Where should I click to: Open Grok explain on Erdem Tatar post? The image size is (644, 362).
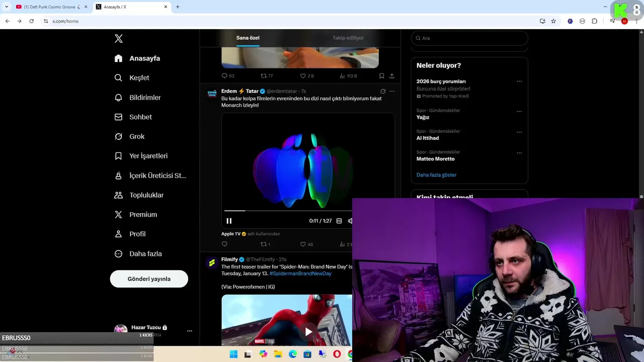[383, 92]
